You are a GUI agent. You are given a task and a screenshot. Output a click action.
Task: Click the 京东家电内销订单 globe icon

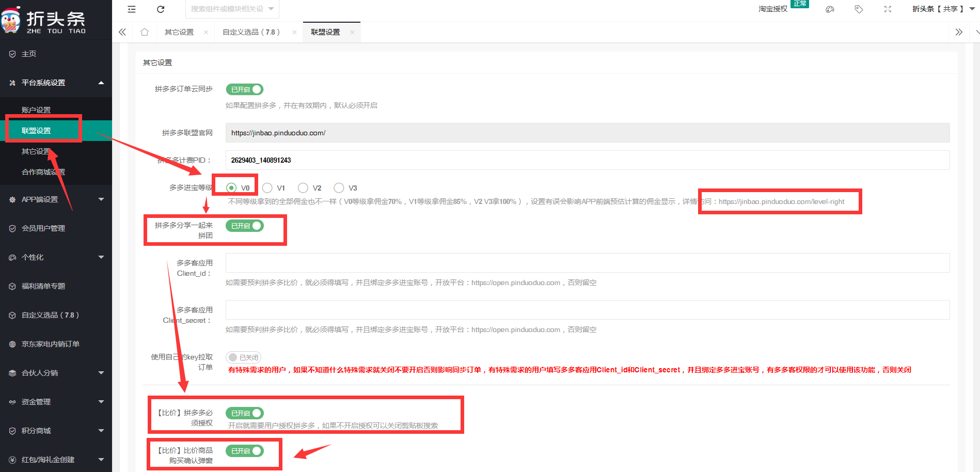12,344
